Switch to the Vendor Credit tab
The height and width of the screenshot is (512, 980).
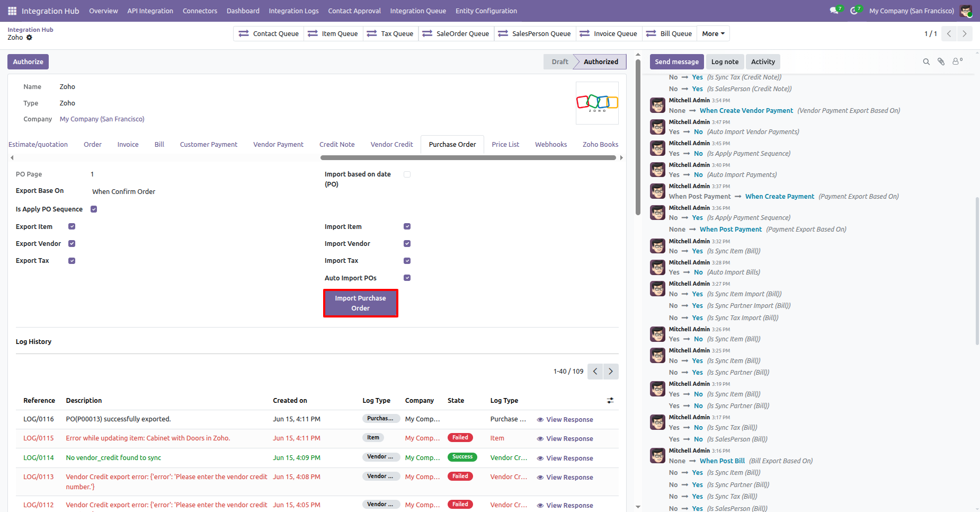pyautogui.click(x=391, y=145)
